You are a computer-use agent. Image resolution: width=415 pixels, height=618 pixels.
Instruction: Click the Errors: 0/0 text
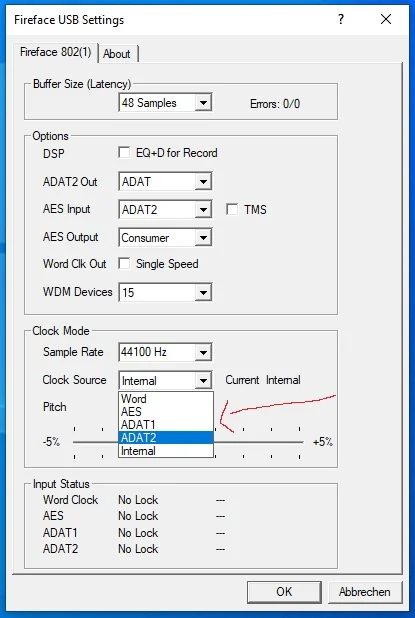click(275, 104)
